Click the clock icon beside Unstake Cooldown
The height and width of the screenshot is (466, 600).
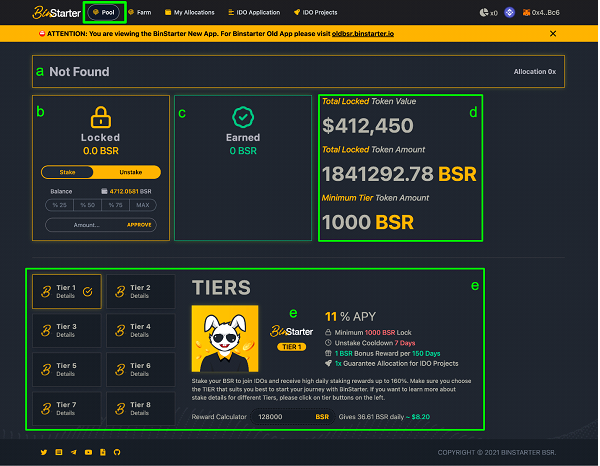[328, 342]
